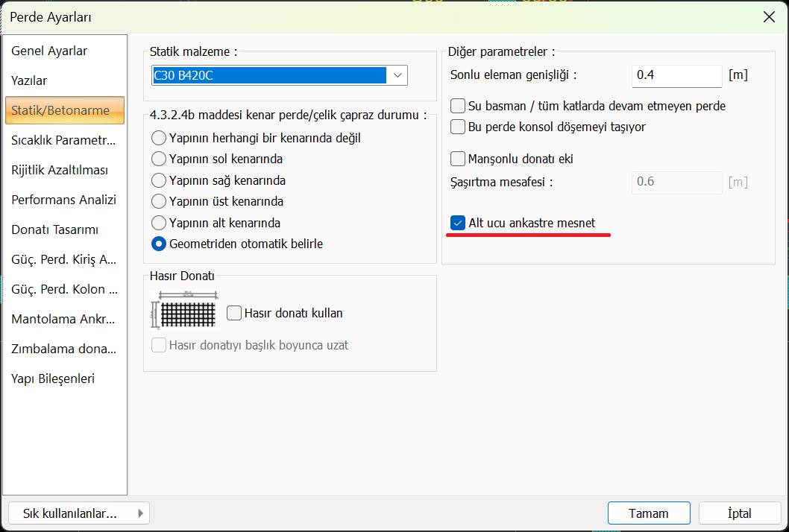The width and height of the screenshot is (789, 532).
Task: Uncheck Alt ucu ankastre mesnet
Action: (458, 223)
